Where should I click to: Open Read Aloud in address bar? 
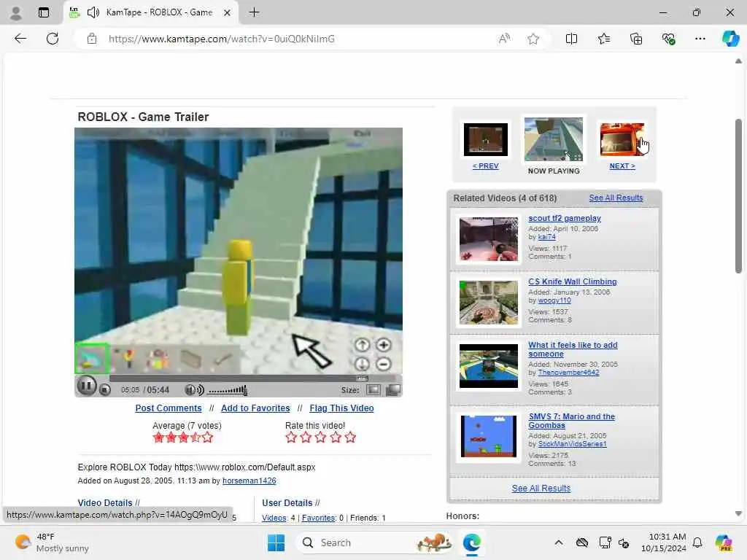[x=504, y=39]
